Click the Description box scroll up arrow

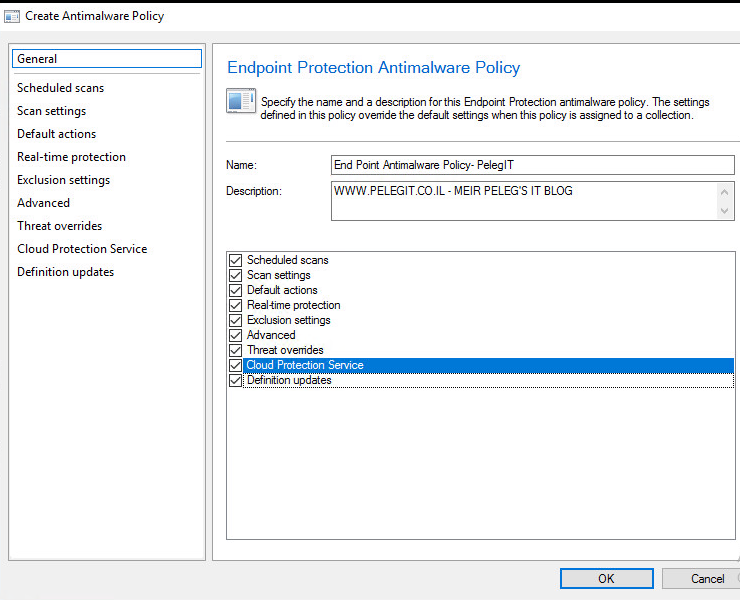tap(724, 192)
